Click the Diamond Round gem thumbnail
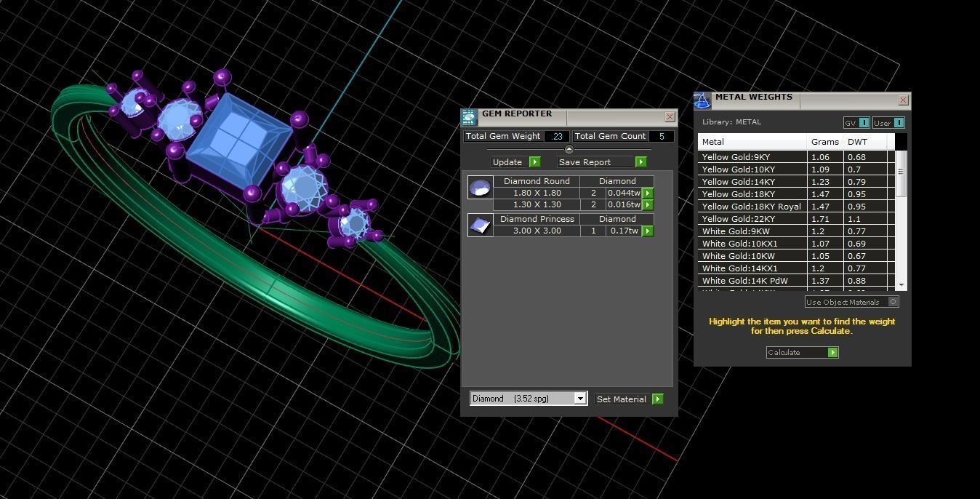 pos(480,188)
